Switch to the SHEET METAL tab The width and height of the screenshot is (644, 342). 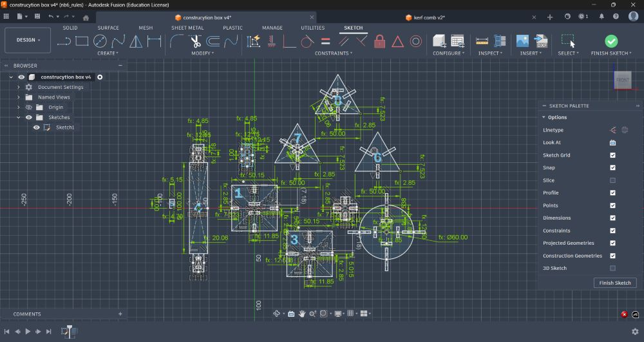(187, 28)
